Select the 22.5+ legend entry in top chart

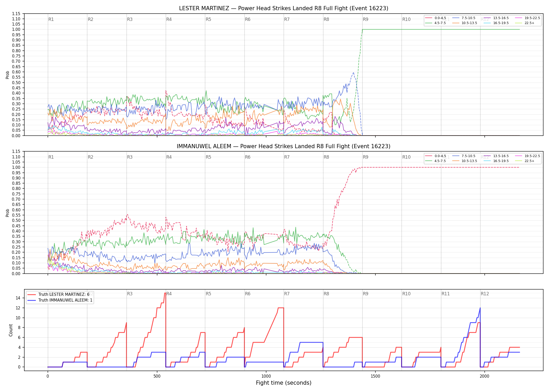pyautogui.click(x=525, y=23)
